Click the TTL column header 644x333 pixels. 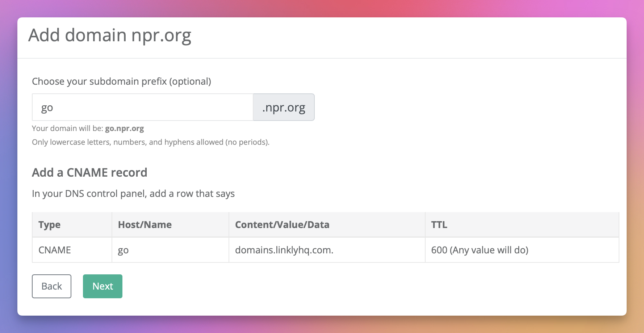point(439,225)
